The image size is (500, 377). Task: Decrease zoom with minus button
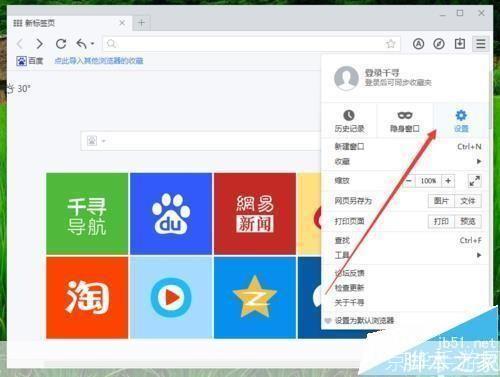click(x=410, y=181)
